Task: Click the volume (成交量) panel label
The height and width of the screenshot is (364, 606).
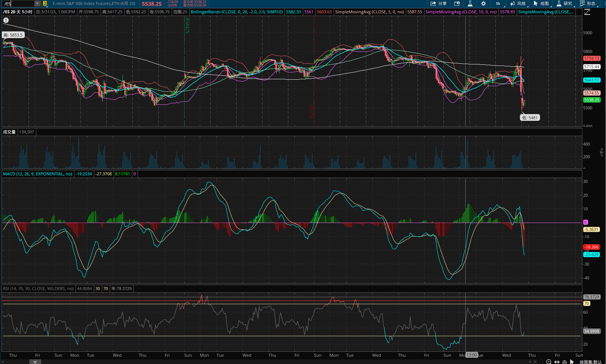Action: click(10, 132)
